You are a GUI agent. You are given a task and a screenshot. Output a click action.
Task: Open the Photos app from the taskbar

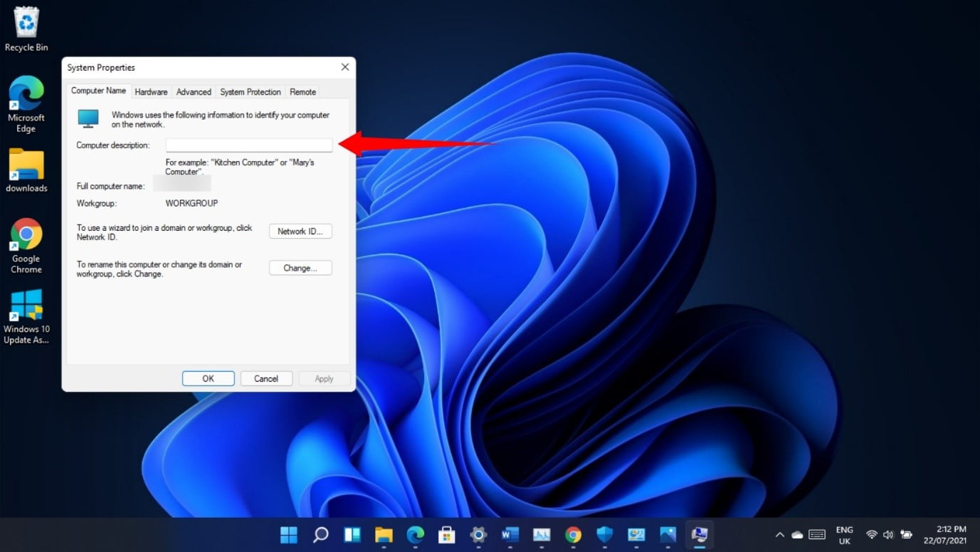[x=668, y=535]
